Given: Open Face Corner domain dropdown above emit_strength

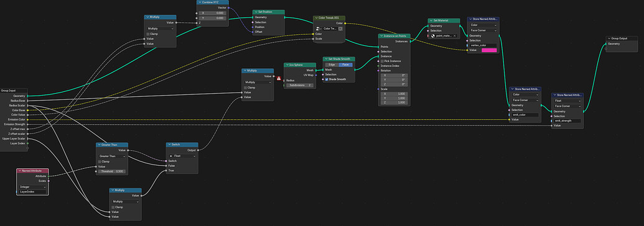Looking at the screenshot, I should coord(567,106).
